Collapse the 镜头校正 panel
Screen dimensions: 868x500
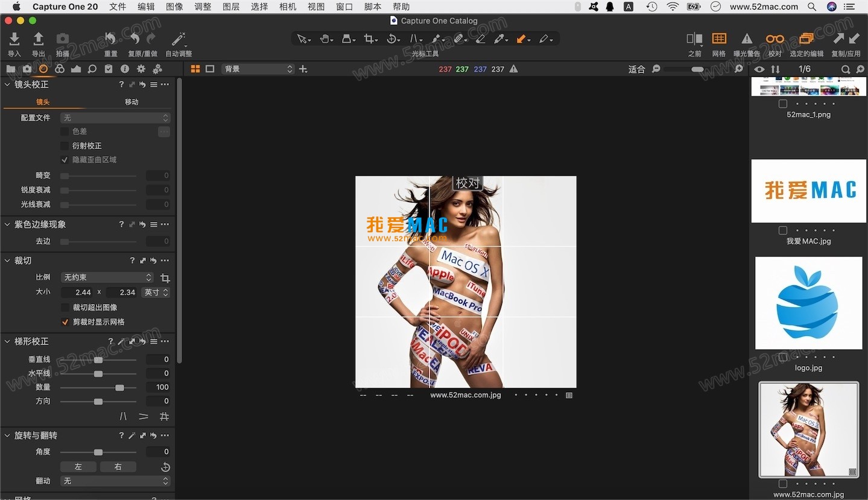point(8,84)
